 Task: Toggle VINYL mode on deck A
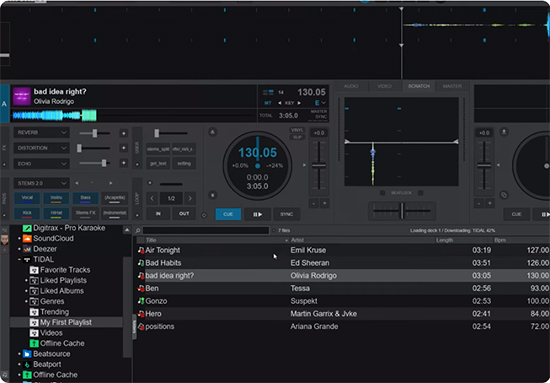[297, 130]
